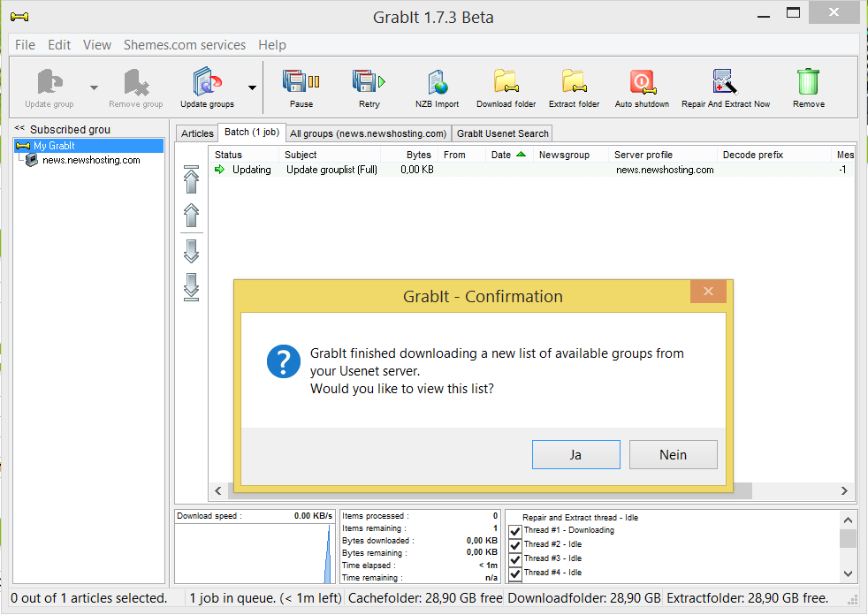Click Cachefolder free space status entry

click(x=425, y=598)
